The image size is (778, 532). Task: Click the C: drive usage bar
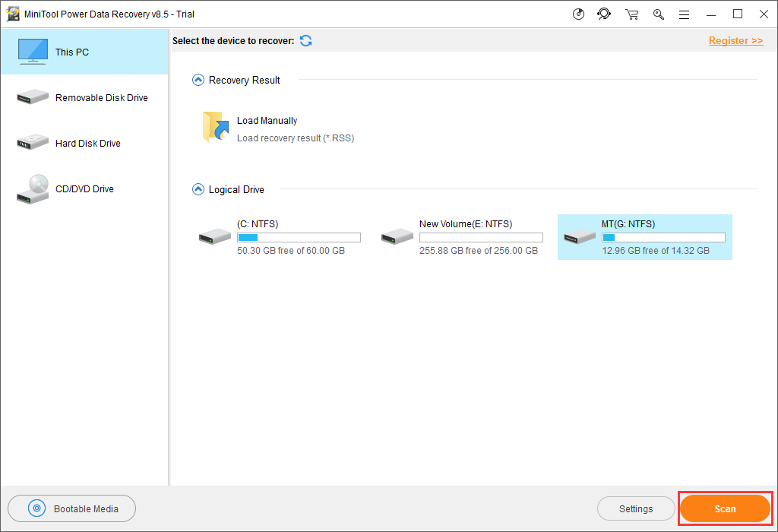pyautogui.click(x=299, y=238)
